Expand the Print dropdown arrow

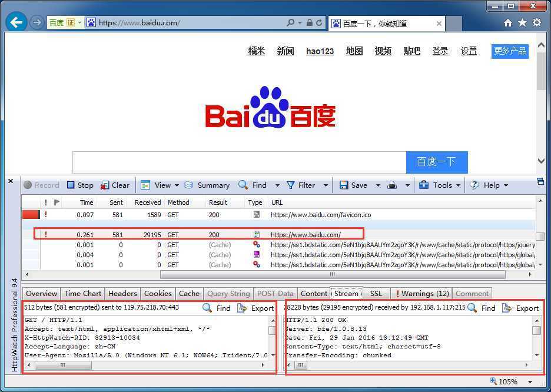(x=407, y=185)
